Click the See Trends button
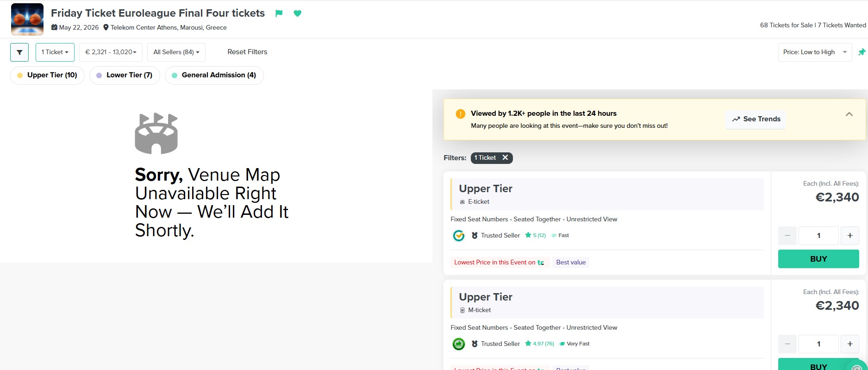The image size is (868, 370). click(x=756, y=119)
